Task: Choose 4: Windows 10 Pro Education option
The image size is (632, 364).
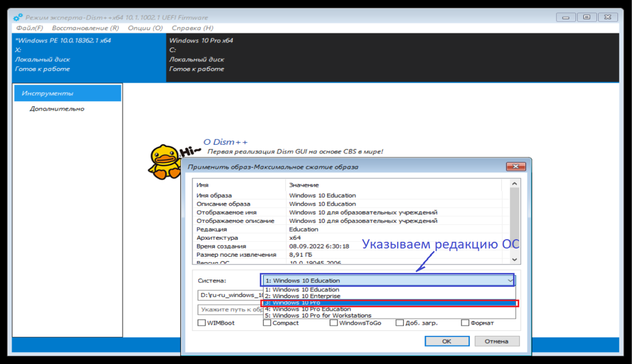Action: [x=389, y=309]
